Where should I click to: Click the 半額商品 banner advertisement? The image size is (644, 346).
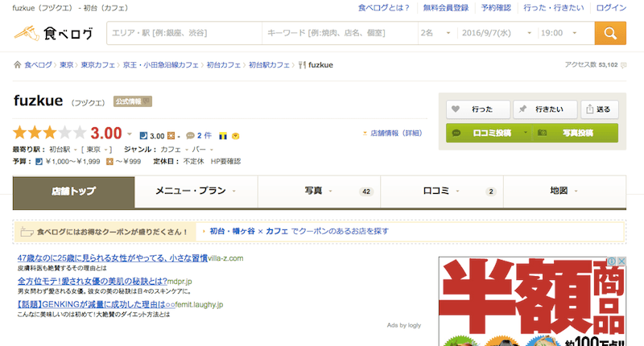point(532,302)
